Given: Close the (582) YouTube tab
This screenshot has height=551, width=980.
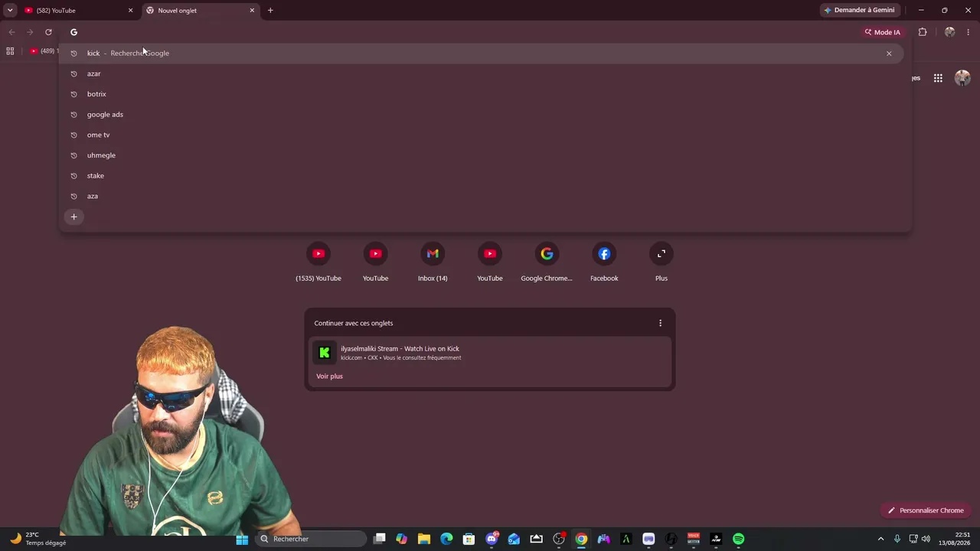Looking at the screenshot, I should 130,11.
